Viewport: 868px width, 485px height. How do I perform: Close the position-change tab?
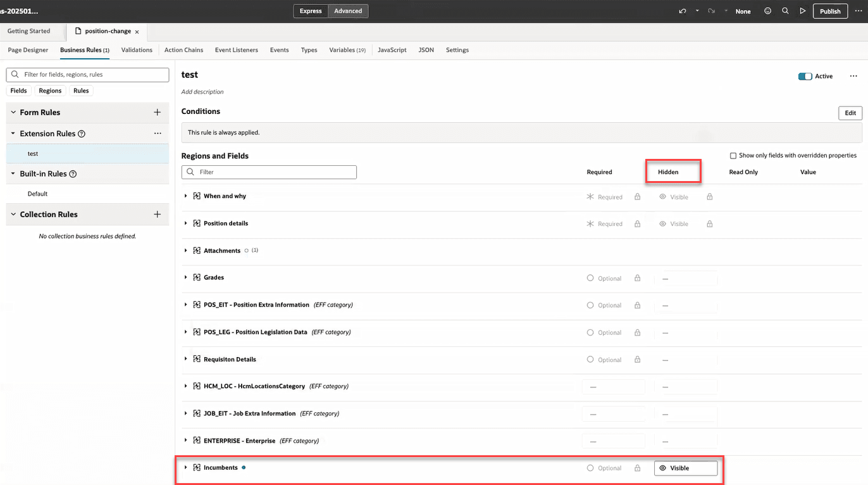(x=137, y=32)
